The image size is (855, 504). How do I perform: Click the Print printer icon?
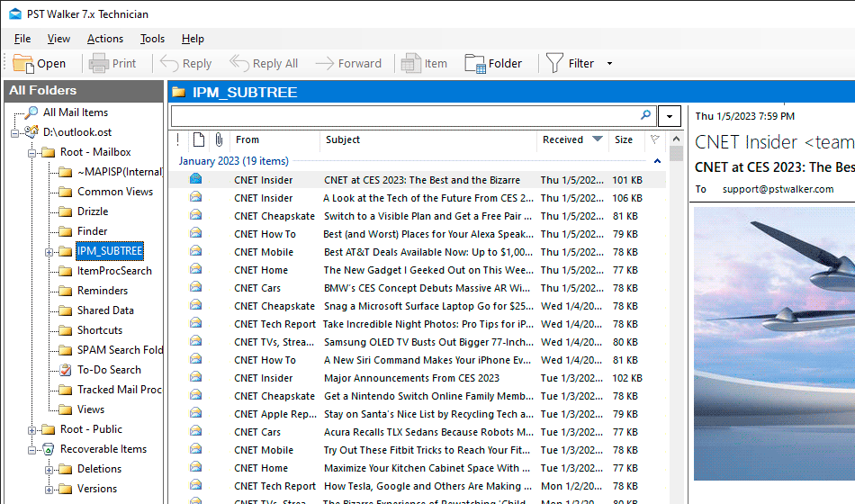99,63
